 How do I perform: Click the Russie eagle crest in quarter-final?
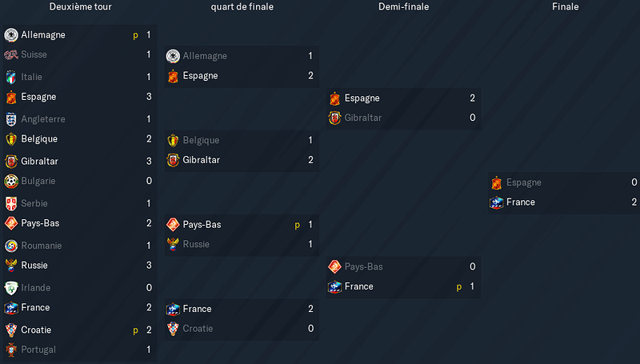173,245
